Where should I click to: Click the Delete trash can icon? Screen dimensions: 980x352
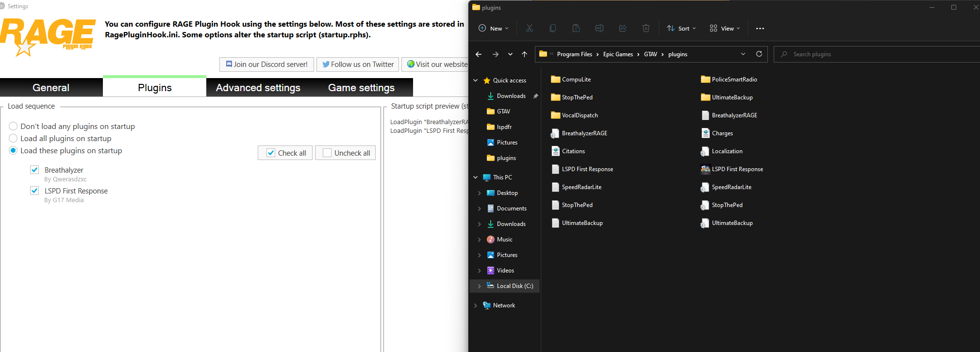pos(646,29)
